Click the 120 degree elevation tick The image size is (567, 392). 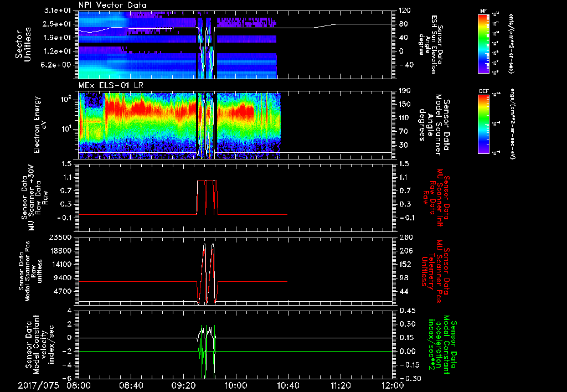pos(405,11)
